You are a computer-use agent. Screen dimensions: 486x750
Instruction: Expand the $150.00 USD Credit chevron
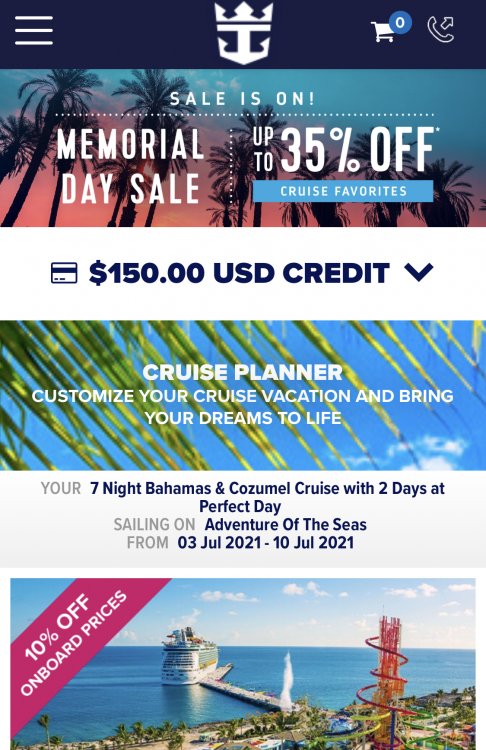[x=419, y=272]
